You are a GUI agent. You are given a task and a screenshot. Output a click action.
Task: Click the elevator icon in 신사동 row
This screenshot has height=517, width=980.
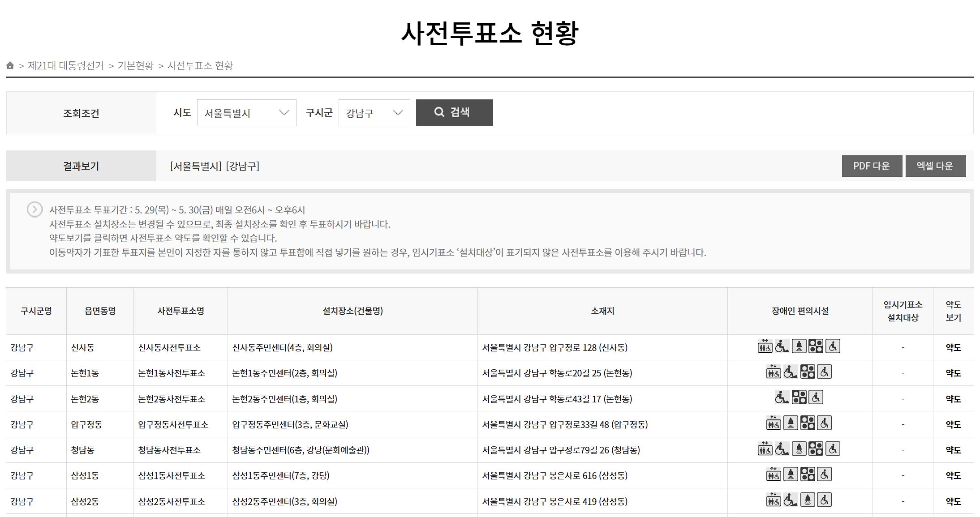[x=765, y=346]
